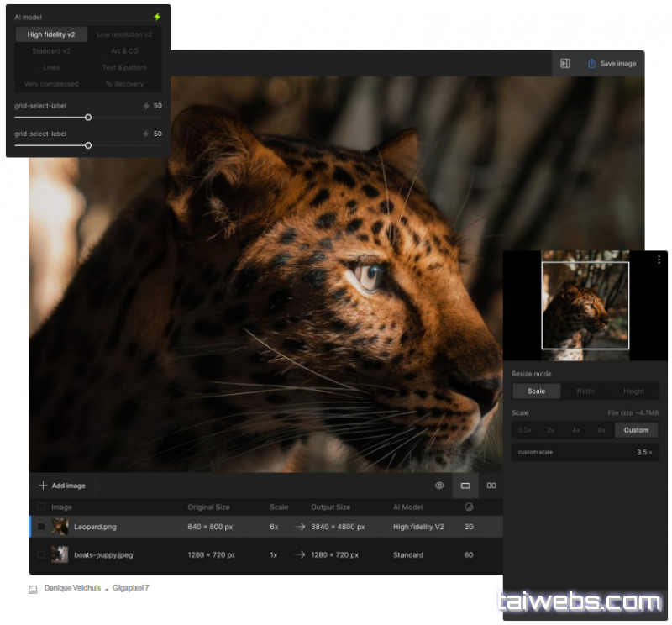Select the Height resize mode tab

(x=633, y=391)
